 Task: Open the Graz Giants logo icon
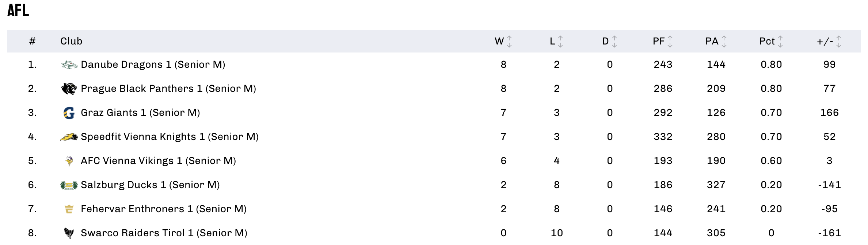tap(69, 113)
